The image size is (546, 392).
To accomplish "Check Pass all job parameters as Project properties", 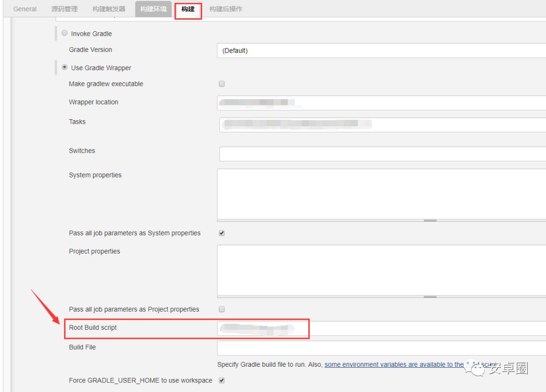I will [x=222, y=309].
